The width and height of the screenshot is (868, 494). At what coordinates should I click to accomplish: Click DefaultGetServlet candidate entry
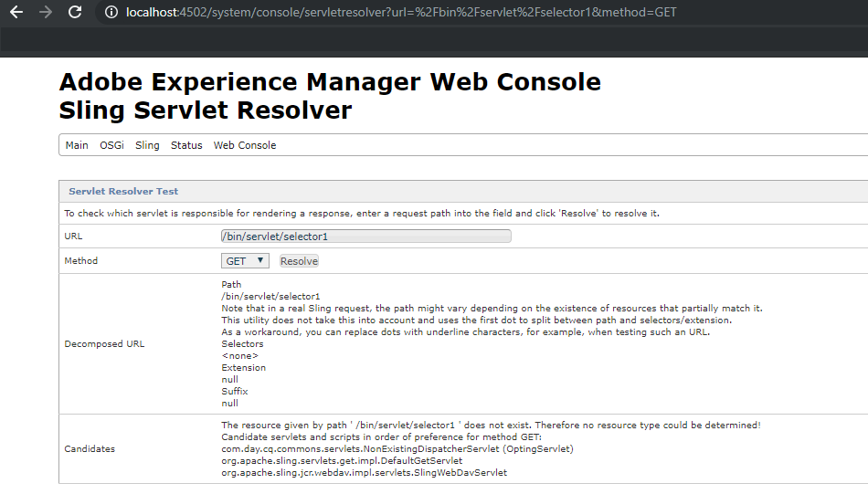coord(342,461)
